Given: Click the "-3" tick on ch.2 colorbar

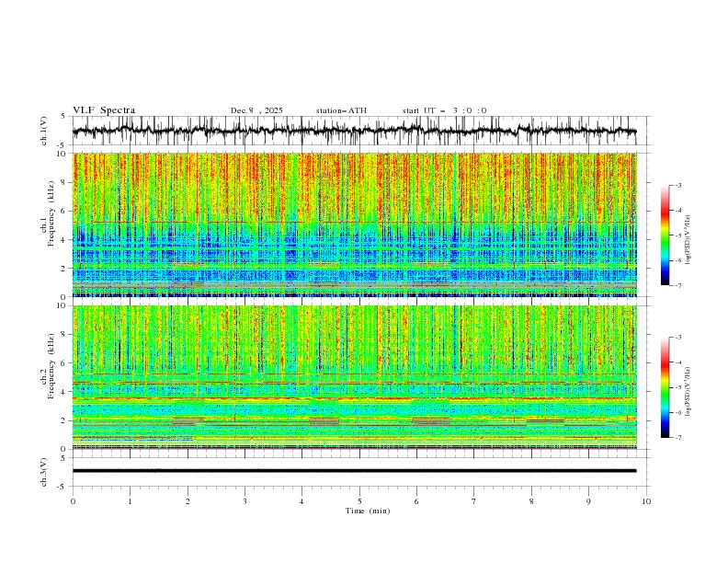Looking at the screenshot, I should [x=678, y=338].
